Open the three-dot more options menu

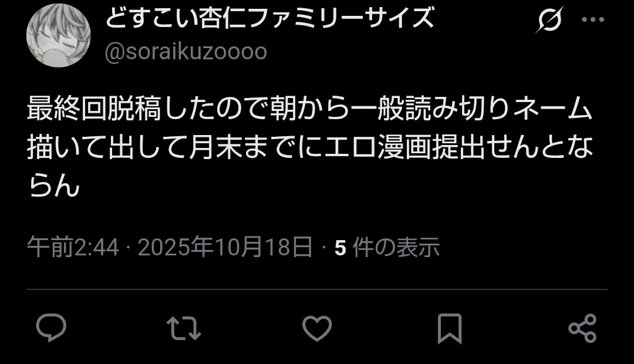(x=592, y=19)
